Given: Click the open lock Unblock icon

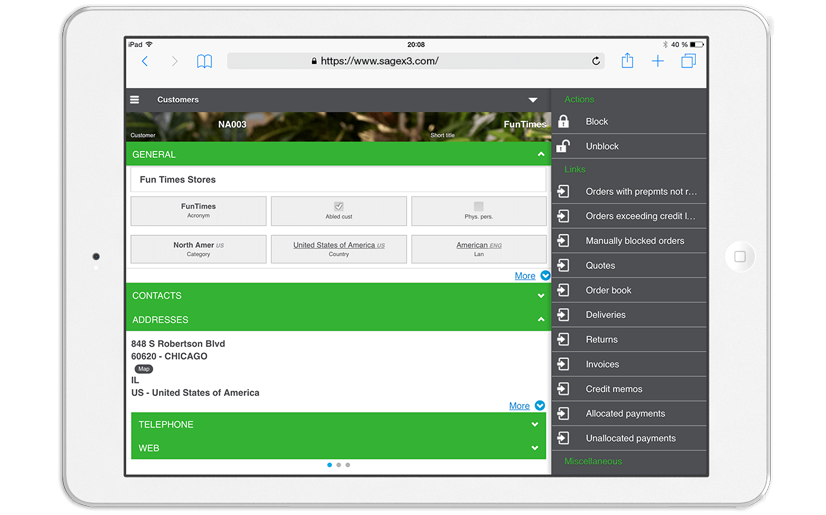Looking at the screenshot, I should 563,146.
